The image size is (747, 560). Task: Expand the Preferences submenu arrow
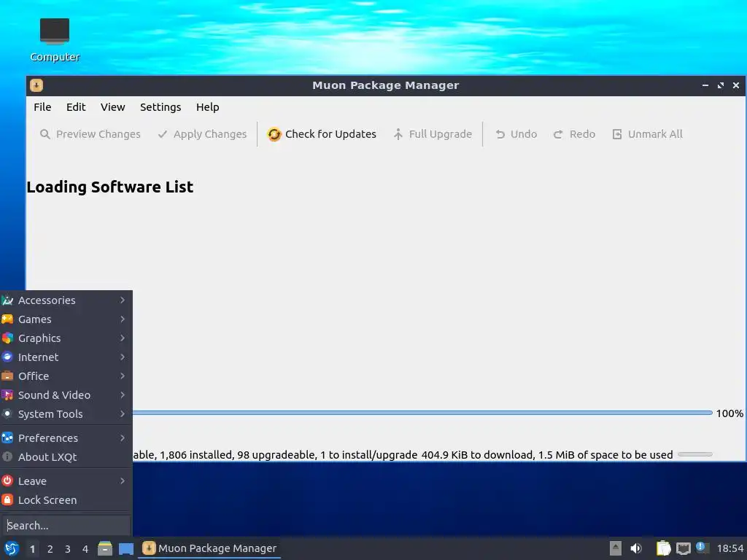click(x=123, y=438)
